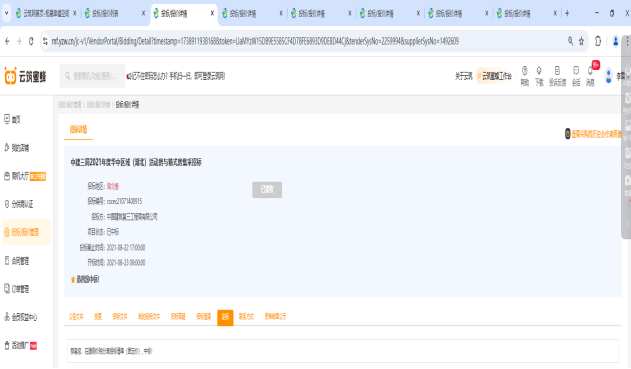
Task: Open the browser profile icon
Action: (615, 41)
